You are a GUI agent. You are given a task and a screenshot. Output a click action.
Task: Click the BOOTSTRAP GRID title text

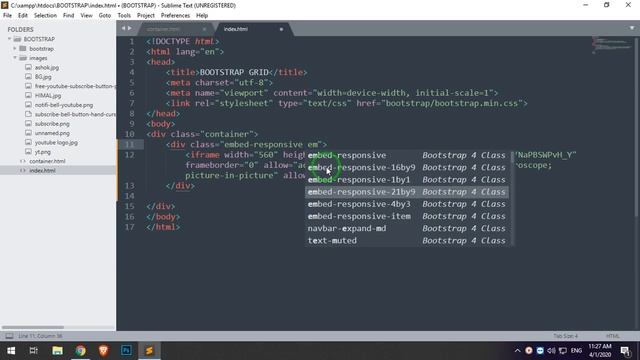[234, 72]
